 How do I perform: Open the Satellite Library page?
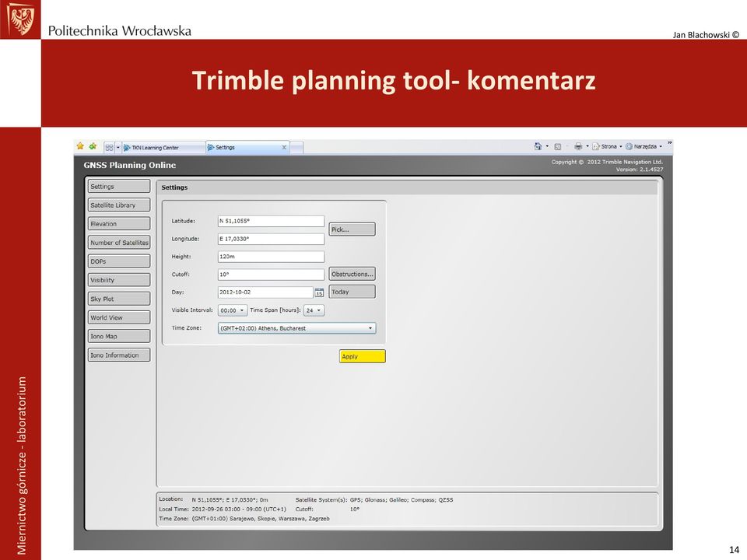pyautogui.click(x=119, y=205)
